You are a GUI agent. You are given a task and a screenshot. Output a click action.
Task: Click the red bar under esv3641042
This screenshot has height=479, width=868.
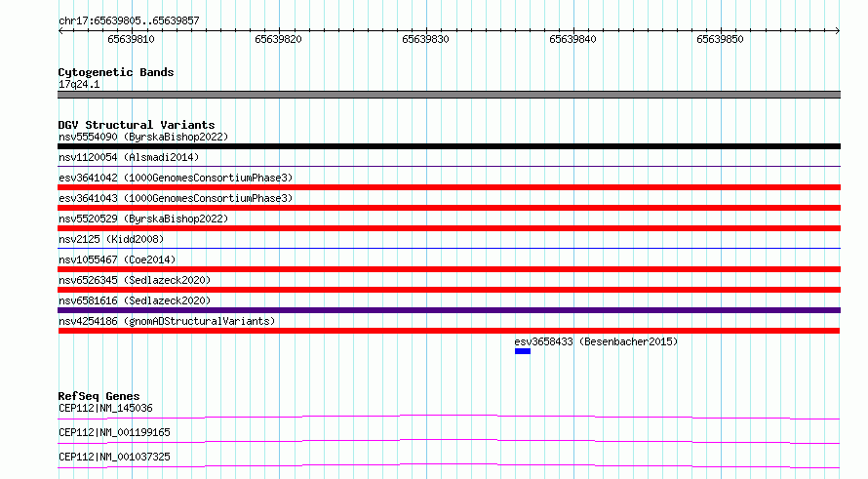click(x=449, y=187)
